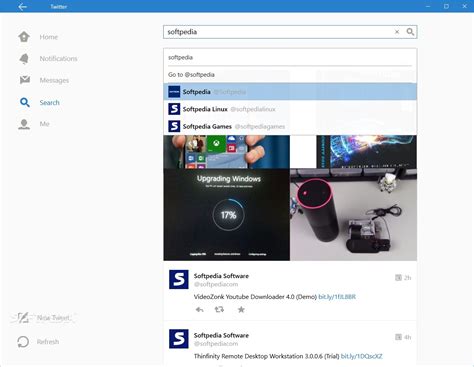Viewport: 474px width, 367px height.
Task: Select the Search menu label
Action: coord(49,103)
